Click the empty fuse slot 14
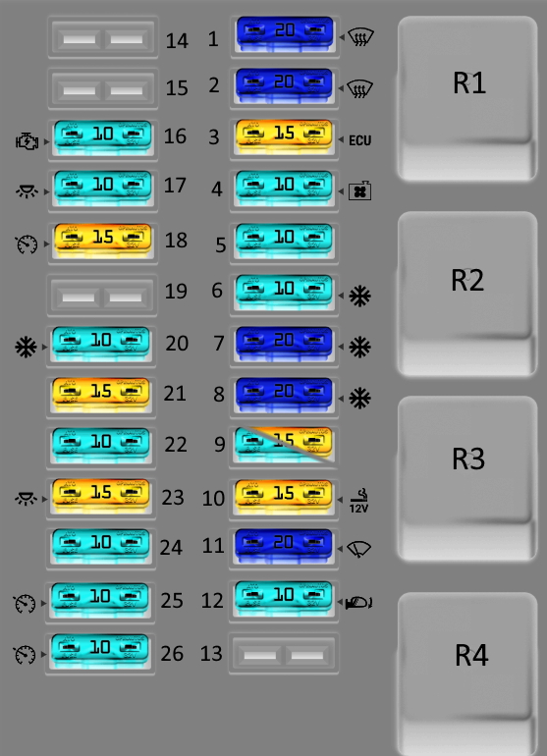This screenshot has height=756, width=547. click(103, 37)
